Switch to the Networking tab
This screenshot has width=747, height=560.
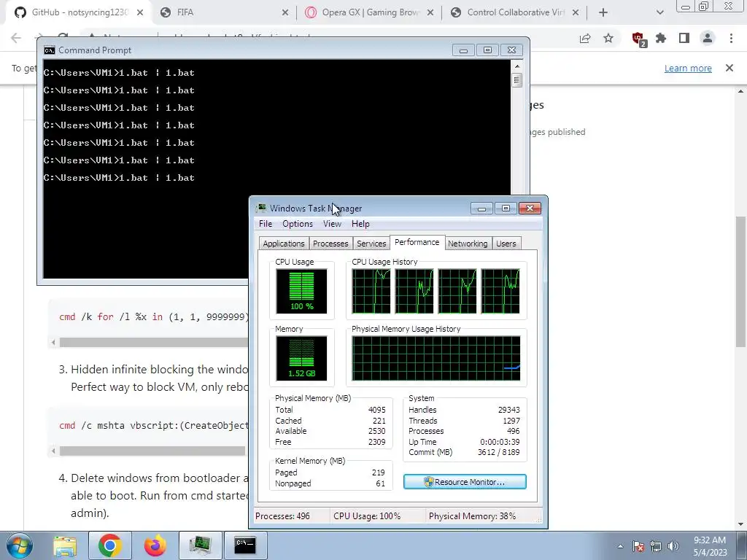(x=468, y=244)
